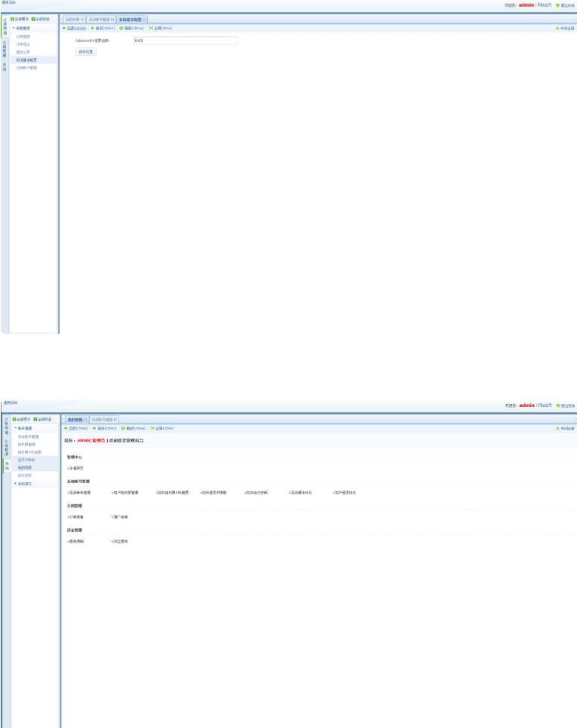577x728 pixels.
Task: Enter fullscreen via the upper toolbar icon
Action: (152, 28)
